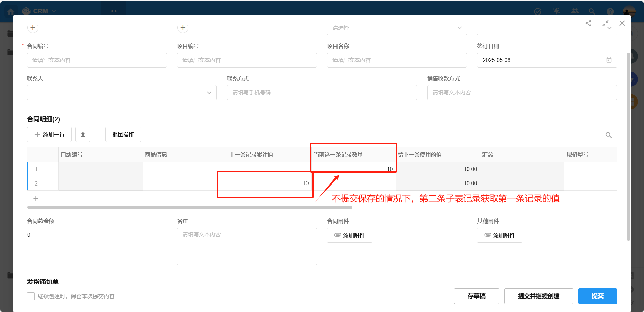644x312 pixels.
Task: Open the contacts people icon in the top bar
Action: point(575,11)
